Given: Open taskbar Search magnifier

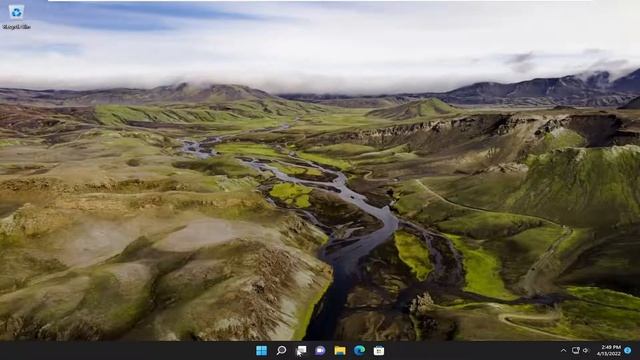Looking at the screenshot, I should (x=281, y=351).
